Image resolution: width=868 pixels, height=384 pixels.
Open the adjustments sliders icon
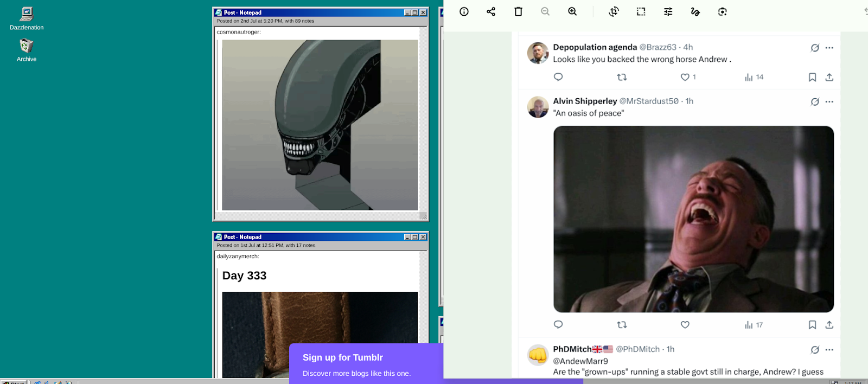[x=668, y=11]
